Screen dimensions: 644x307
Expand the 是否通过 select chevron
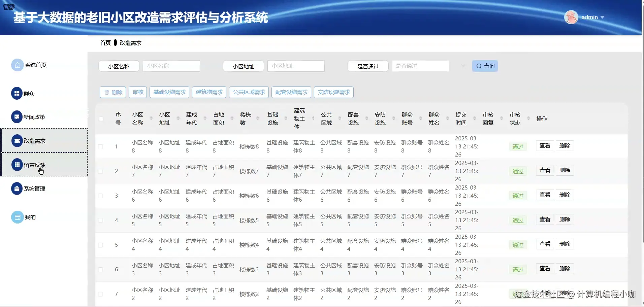click(463, 66)
